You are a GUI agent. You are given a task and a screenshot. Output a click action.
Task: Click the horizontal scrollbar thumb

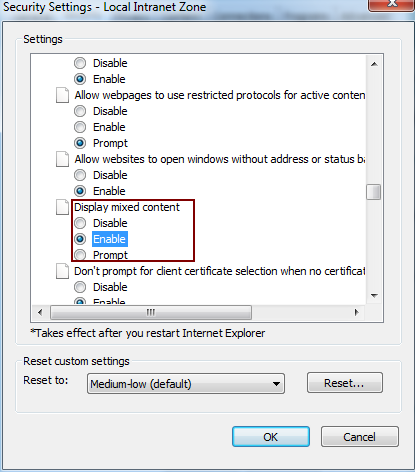pyautogui.click(x=151, y=313)
